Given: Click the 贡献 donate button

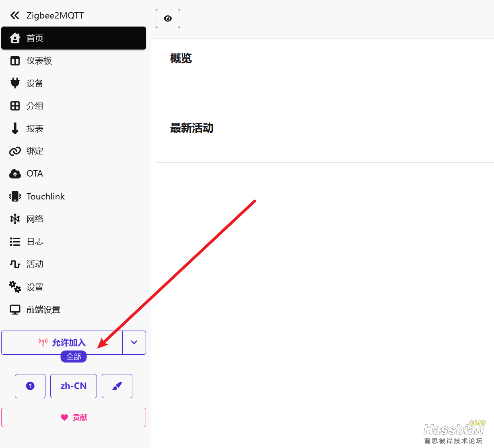Looking at the screenshot, I should tap(74, 417).
